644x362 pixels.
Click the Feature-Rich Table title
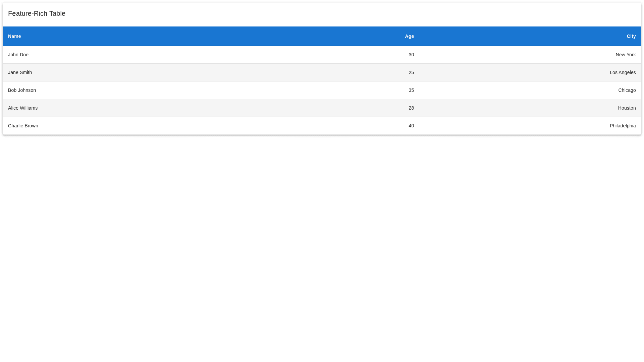[37, 13]
